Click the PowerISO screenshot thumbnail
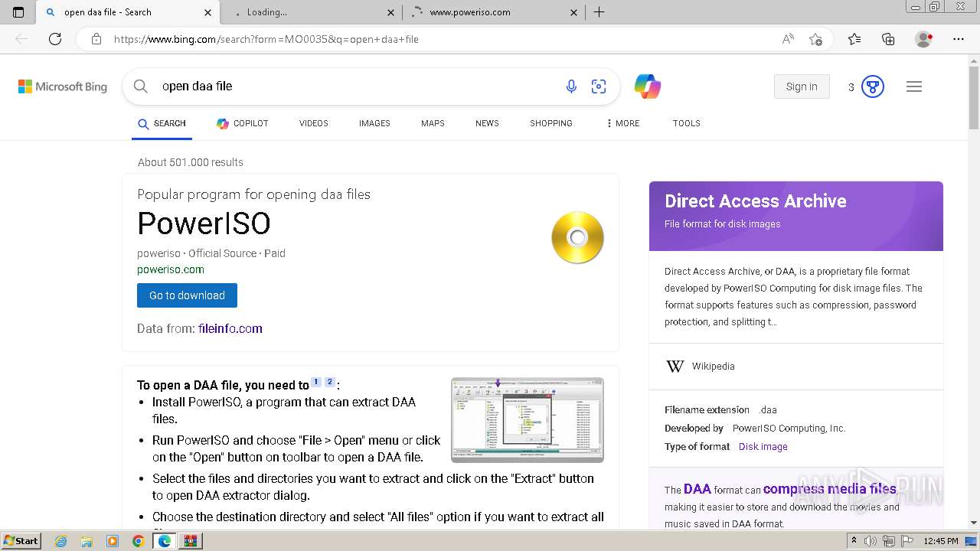This screenshot has width=980, height=551. coord(528,420)
